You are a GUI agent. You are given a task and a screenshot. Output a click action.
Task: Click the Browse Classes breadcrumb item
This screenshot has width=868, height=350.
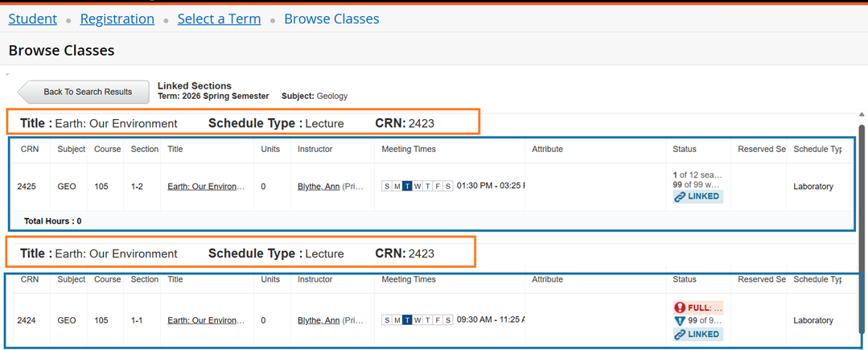(x=331, y=19)
